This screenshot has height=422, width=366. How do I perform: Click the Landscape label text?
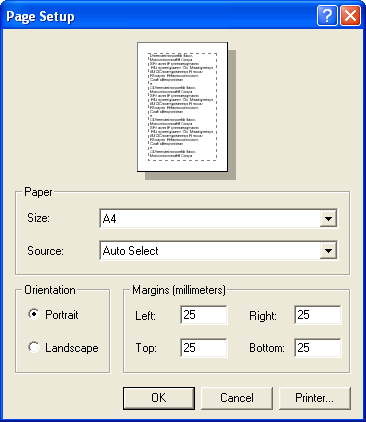click(72, 348)
